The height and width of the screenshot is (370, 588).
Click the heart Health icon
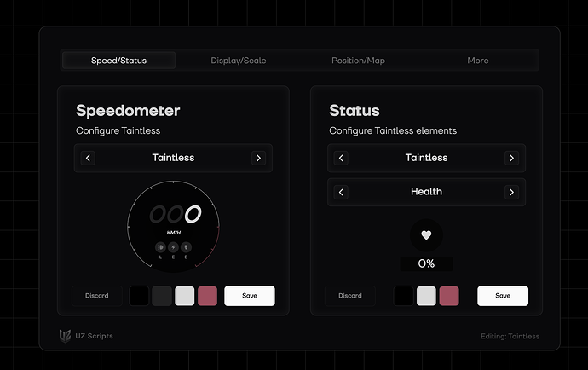[x=426, y=235]
